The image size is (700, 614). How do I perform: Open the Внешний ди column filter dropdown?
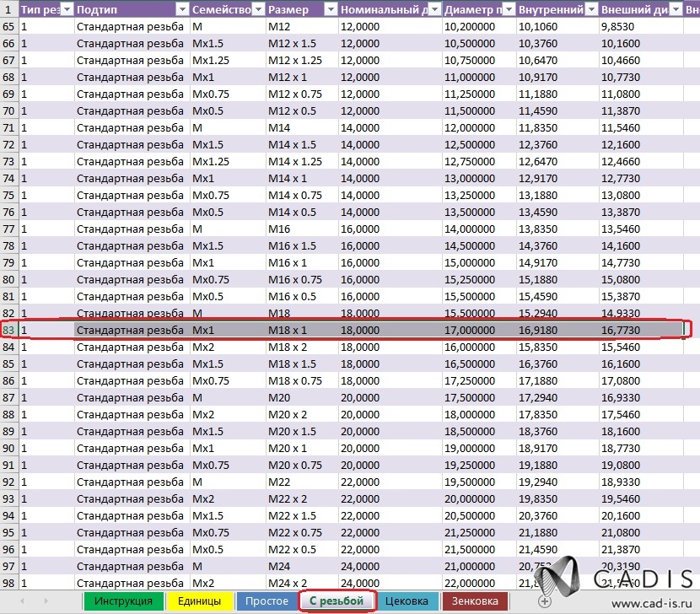676,9
